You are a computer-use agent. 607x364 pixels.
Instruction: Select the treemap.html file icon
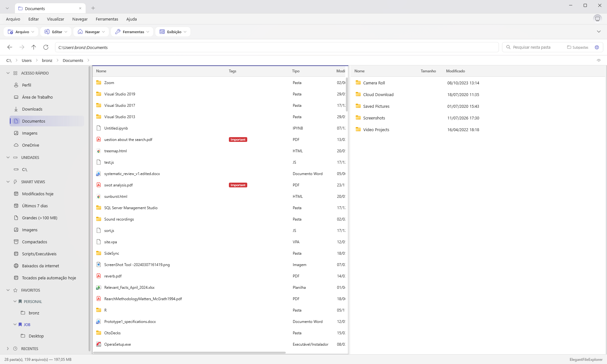click(99, 151)
